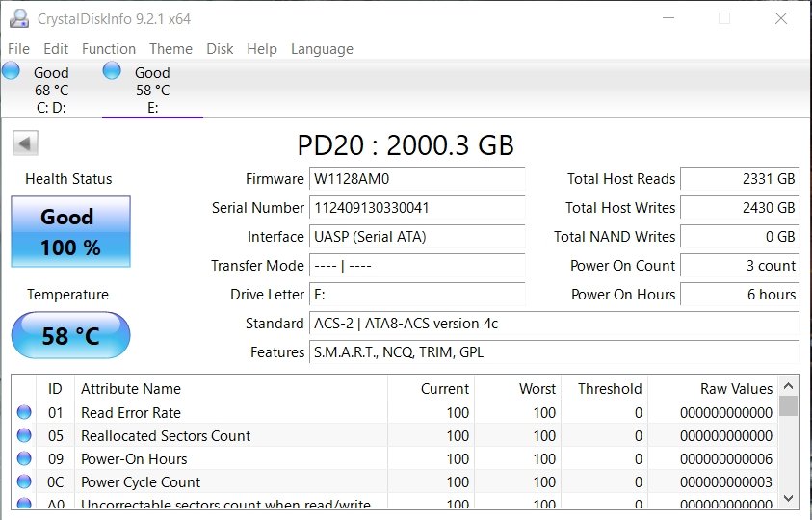Click the CrystalDiskInfo app icon in title bar

click(x=19, y=18)
